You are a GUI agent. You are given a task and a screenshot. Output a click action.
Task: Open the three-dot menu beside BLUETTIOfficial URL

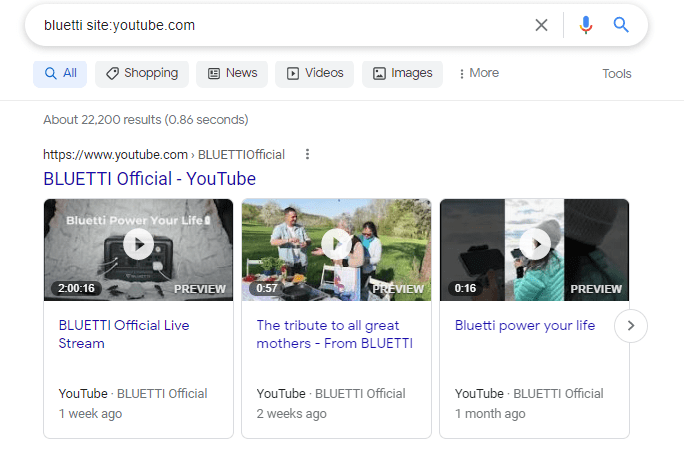[x=308, y=154]
